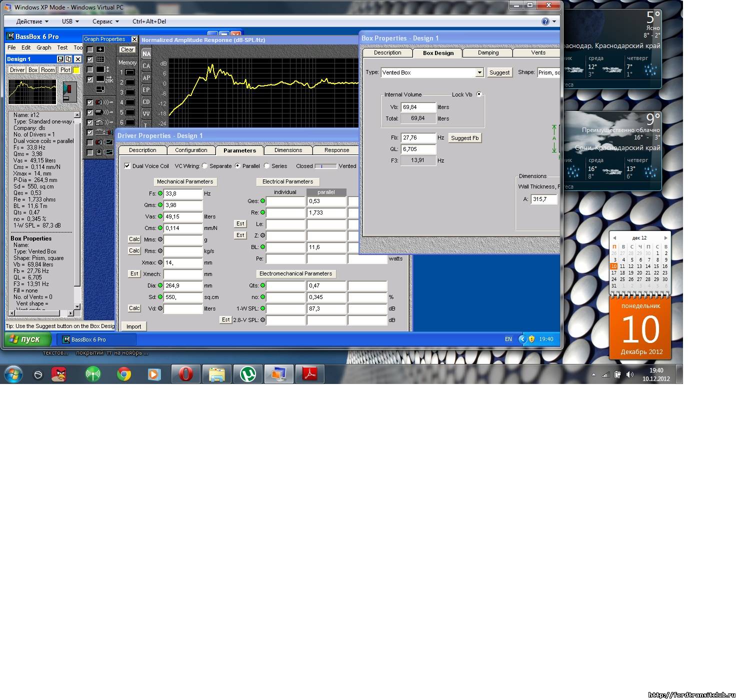The height and width of the screenshot is (700, 738).
Task: Open Google Chrome from the Windows taskbar
Action: [x=124, y=374]
